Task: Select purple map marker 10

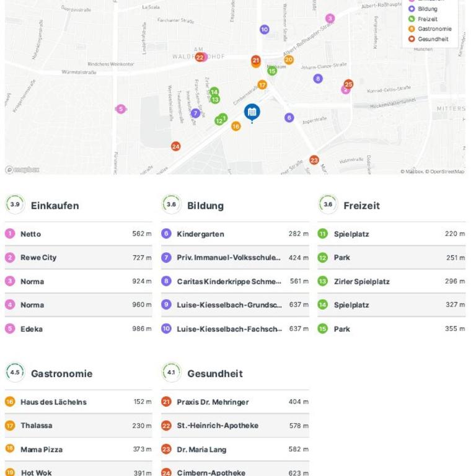Action: (x=265, y=30)
